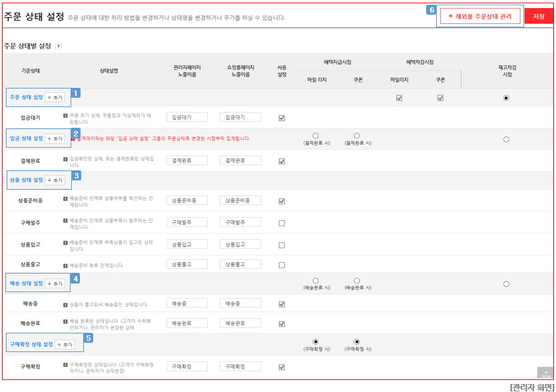Viewport: 556px width, 392px height.
Task: Toggle 사용설정 checkbox for 구매확정
Action: pos(282,367)
